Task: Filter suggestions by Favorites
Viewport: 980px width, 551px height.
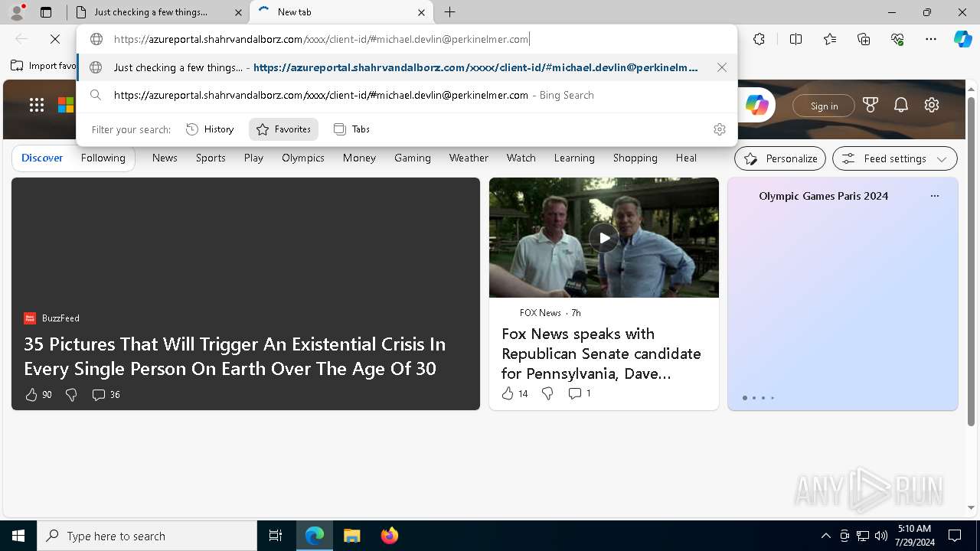Action: 283,129
